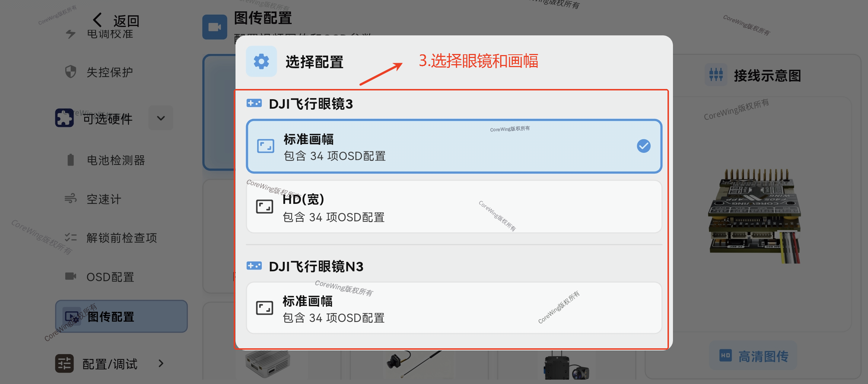Open OSD配置 in the sidebar
Image resolution: width=868 pixels, height=384 pixels.
110,277
